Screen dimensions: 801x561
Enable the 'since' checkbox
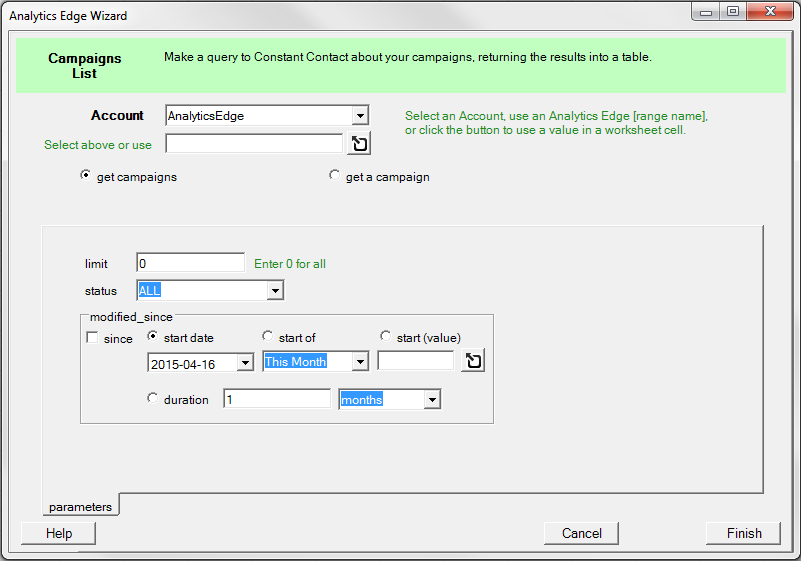[92, 338]
